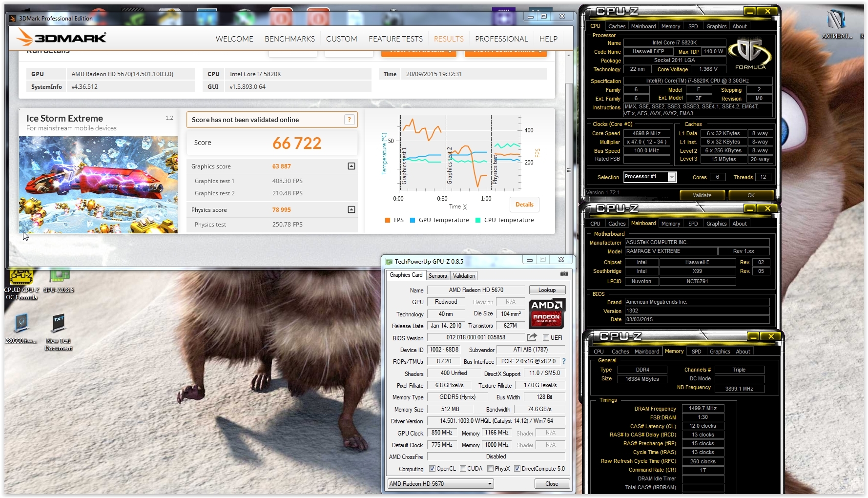The height and width of the screenshot is (498, 868).
Task: Open the FEATURE TESTS tab
Action: point(395,39)
